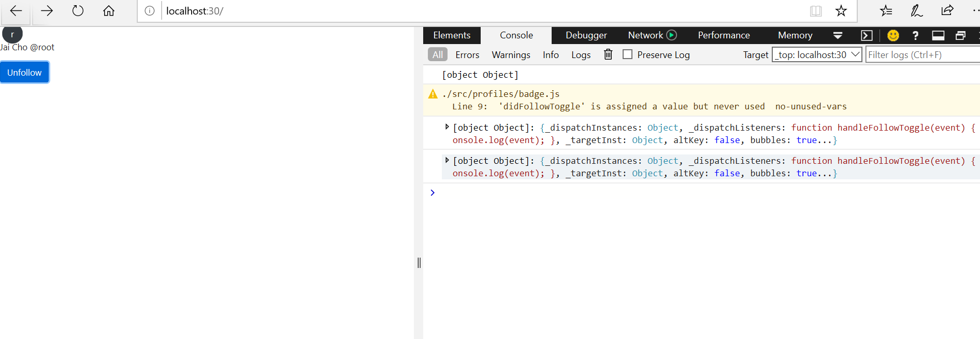Grab the DevTools pane splitter handle
980x339 pixels.
pyautogui.click(x=419, y=263)
